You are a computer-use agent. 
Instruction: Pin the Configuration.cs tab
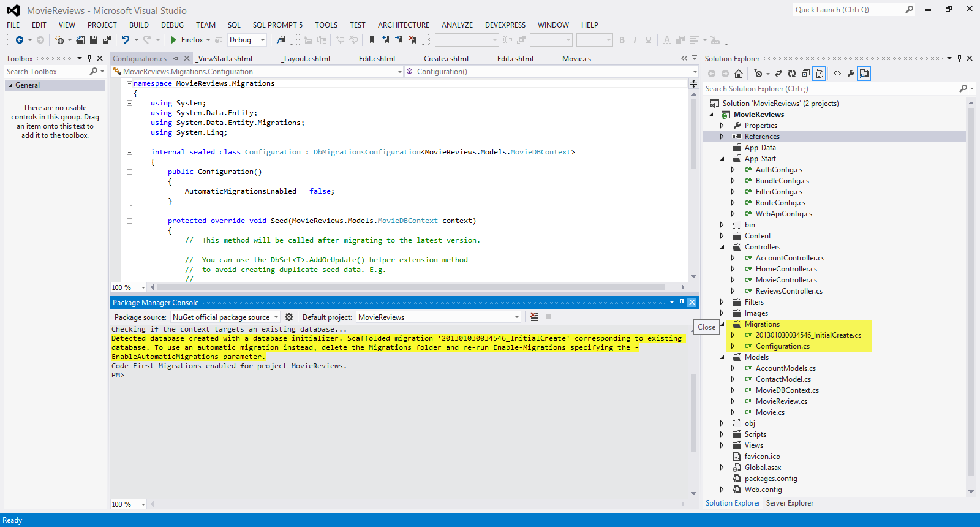[x=175, y=58]
